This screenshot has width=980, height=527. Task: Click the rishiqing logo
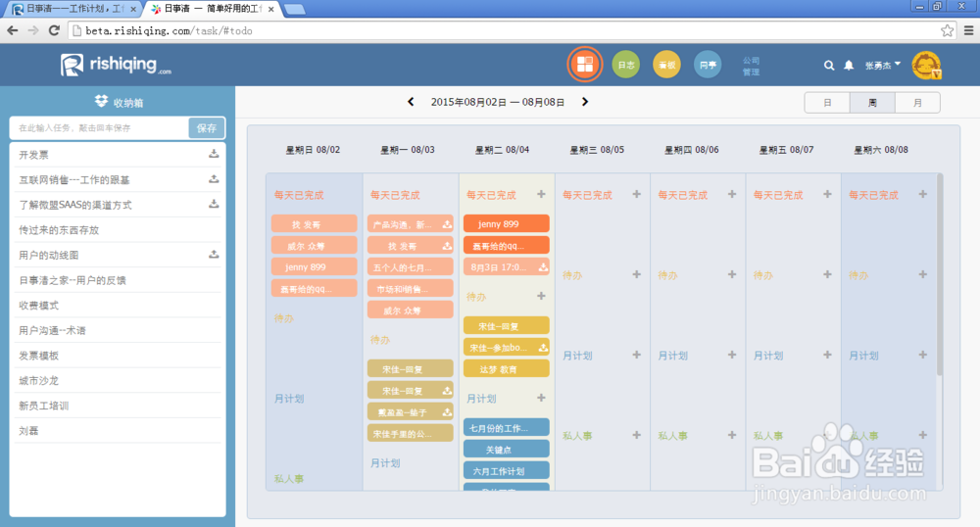(116, 65)
